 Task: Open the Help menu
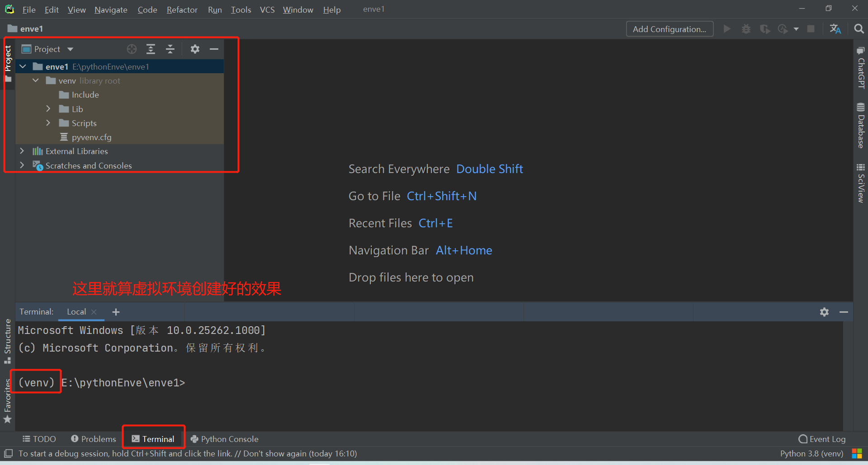[332, 9]
